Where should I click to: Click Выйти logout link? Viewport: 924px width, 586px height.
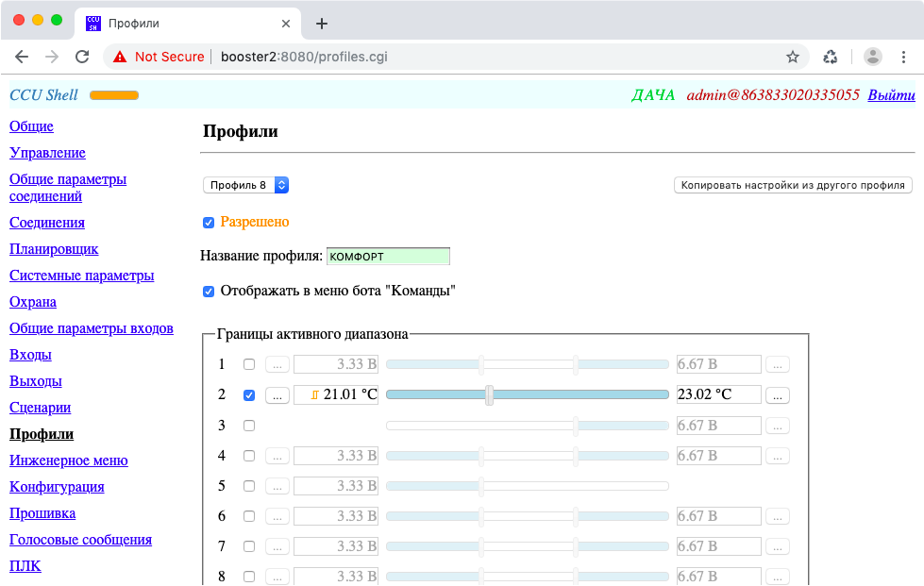click(x=891, y=94)
